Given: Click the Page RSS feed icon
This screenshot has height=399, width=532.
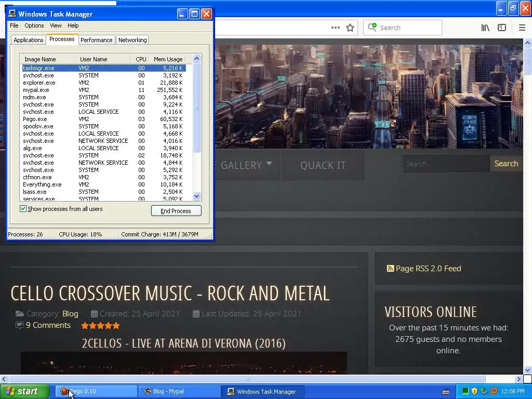Looking at the screenshot, I should click(x=390, y=269).
